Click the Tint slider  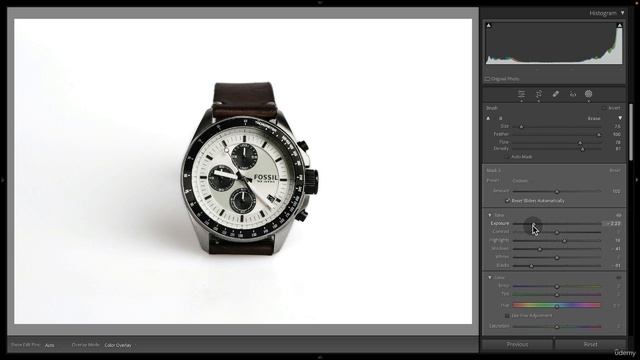point(556,294)
